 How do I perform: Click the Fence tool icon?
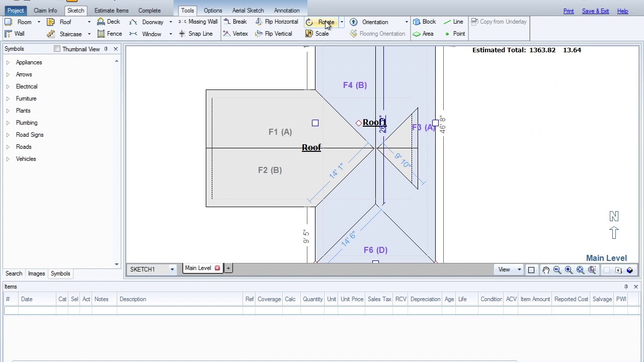pos(101,34)
